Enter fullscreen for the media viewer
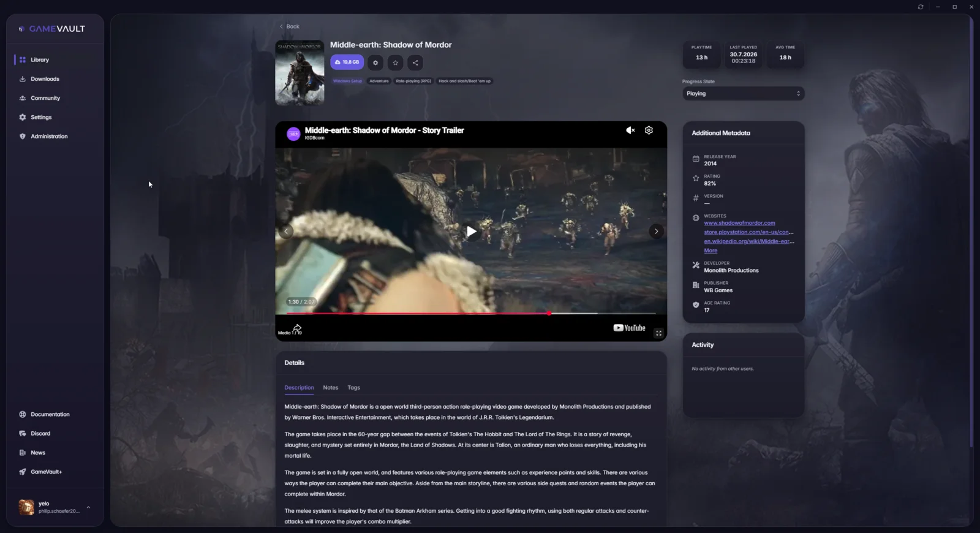The height and width of the screenshot is (533, 980). (x=658, y=333)
